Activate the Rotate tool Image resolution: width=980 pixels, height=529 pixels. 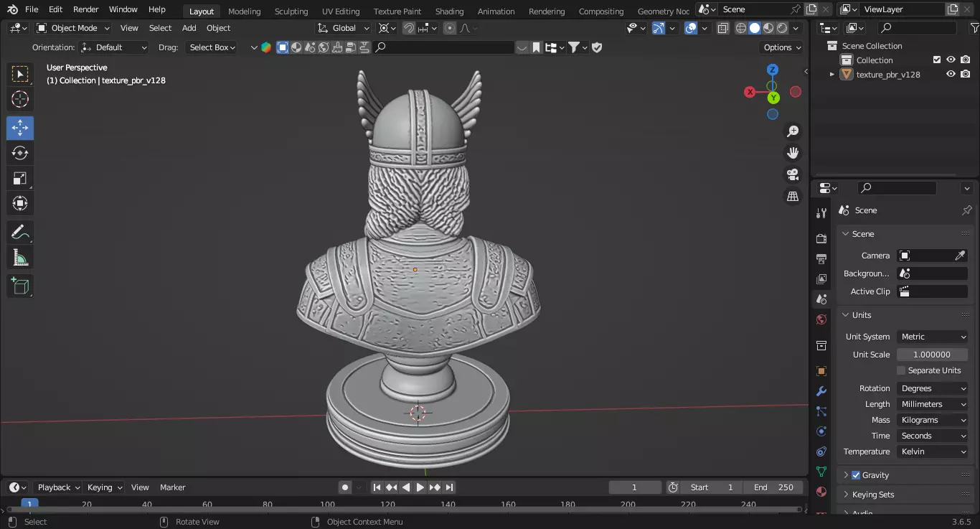pyautogui.click(x=20, y=153)
